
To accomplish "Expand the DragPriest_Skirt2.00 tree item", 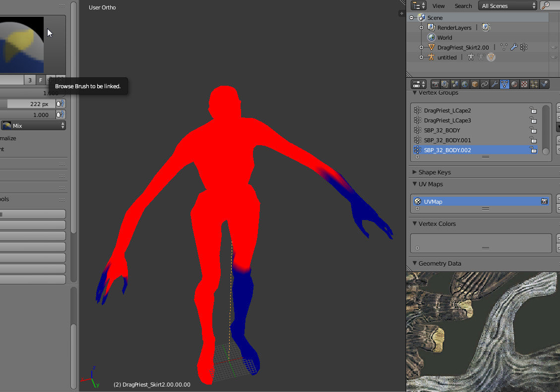I will click(421, 48).
